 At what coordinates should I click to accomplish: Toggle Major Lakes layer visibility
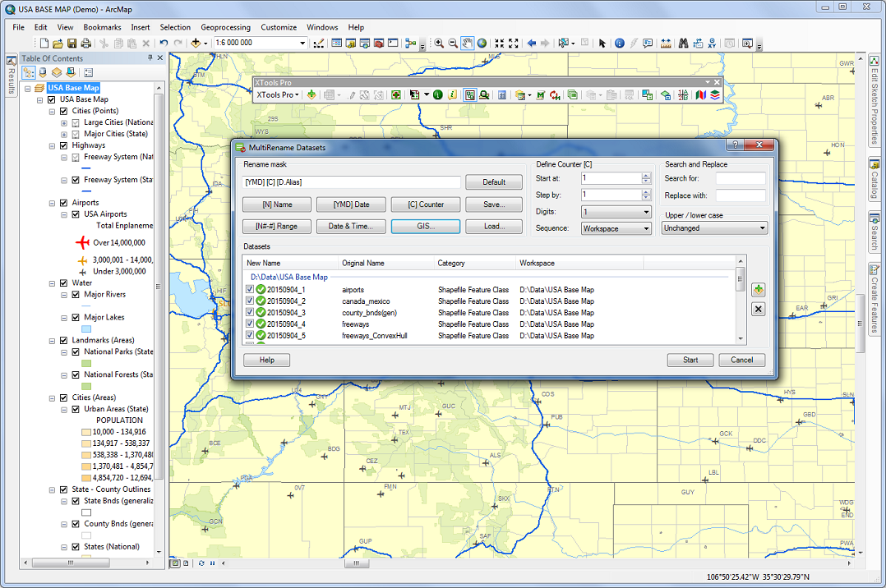[x=76, y=318]
